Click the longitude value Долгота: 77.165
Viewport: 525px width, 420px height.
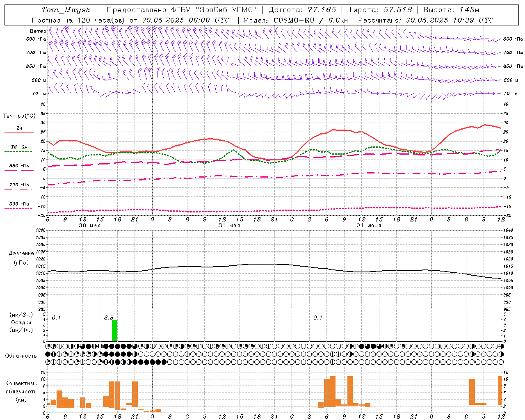(302, 10)
